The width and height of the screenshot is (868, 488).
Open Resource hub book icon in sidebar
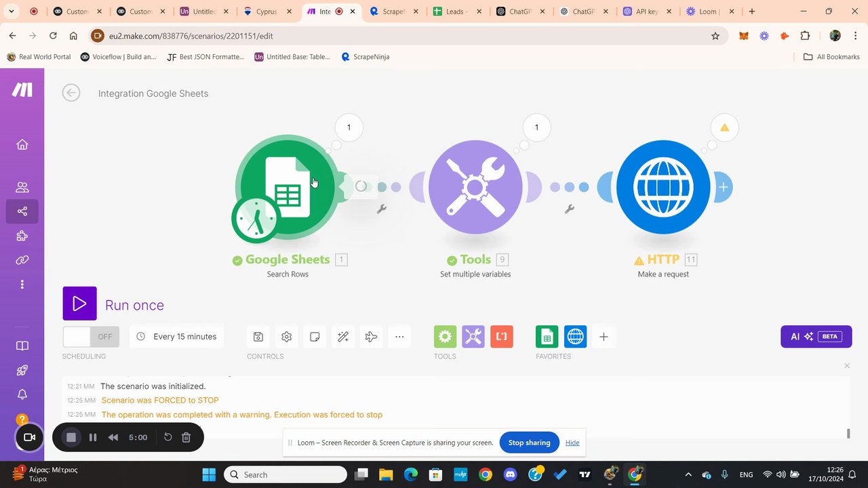click(22, 346)
